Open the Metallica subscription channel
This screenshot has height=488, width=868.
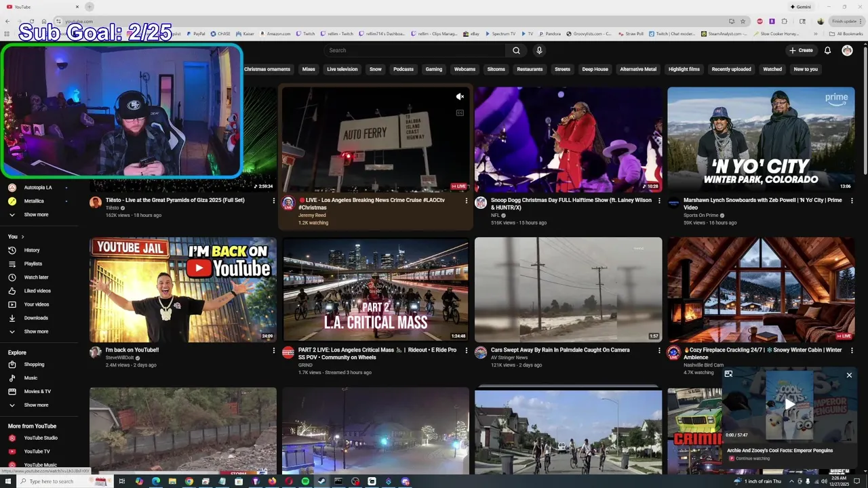[x=39, y=201]
